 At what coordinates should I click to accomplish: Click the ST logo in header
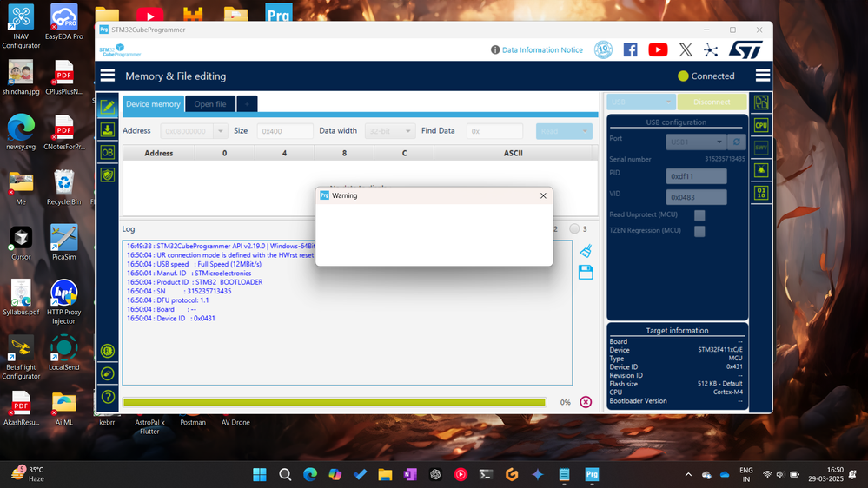tap(745, 49)
